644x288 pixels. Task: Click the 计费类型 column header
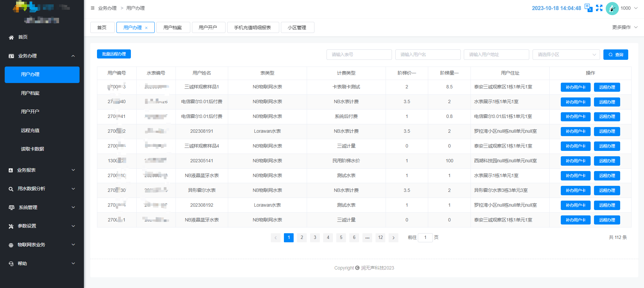pos(346,73)
